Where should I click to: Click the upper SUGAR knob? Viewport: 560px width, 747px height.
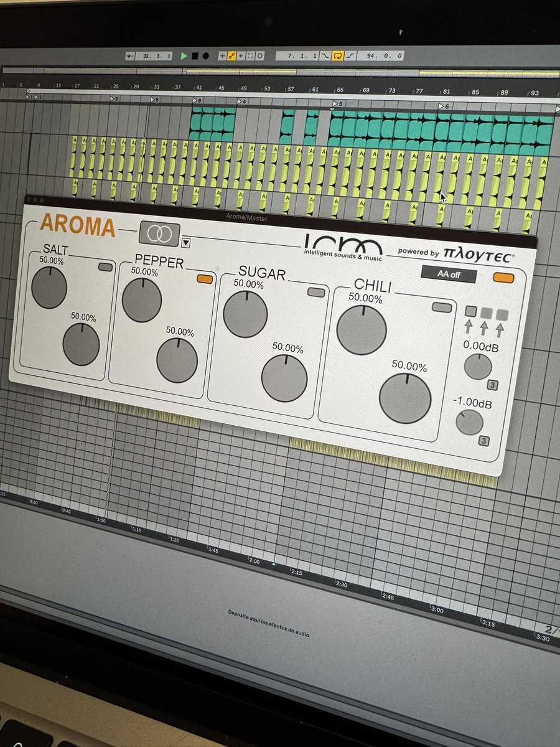point(245,314)
